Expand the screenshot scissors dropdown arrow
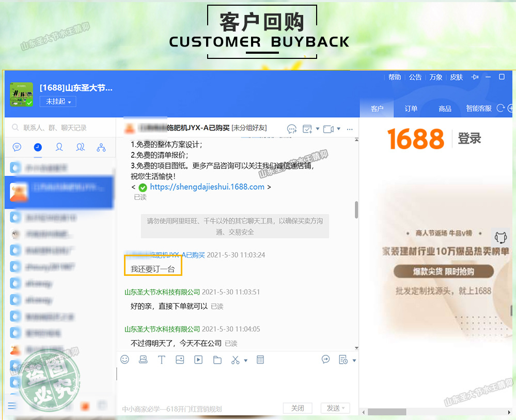Screen dimensions: 516x420 pos(245,361)
